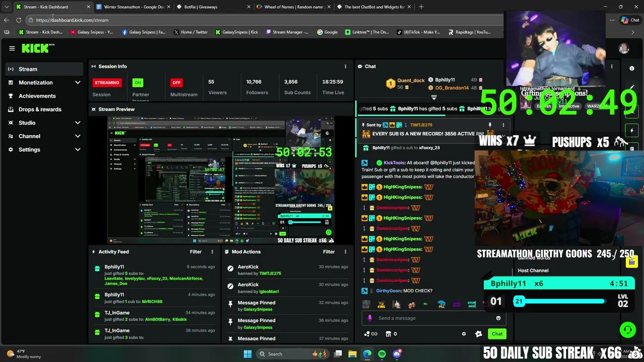Click the green Chat send button

[497, 334]
